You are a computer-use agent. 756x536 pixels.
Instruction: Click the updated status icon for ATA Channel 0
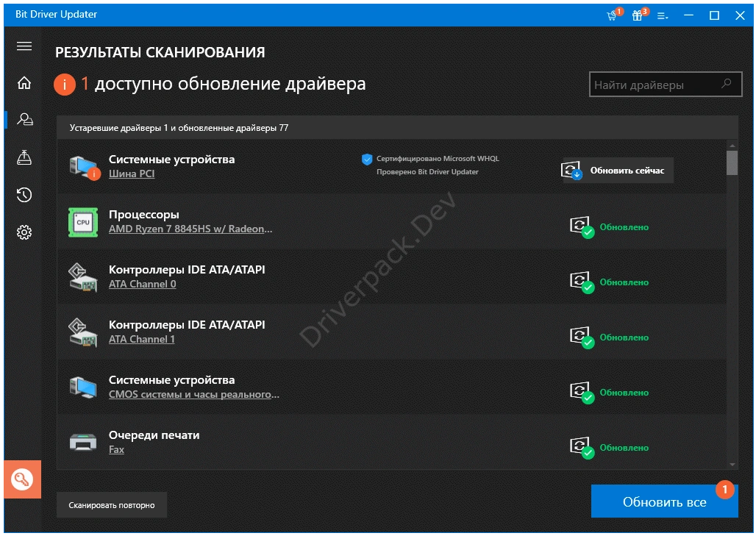pyautogui.click(x=582, y=282)
